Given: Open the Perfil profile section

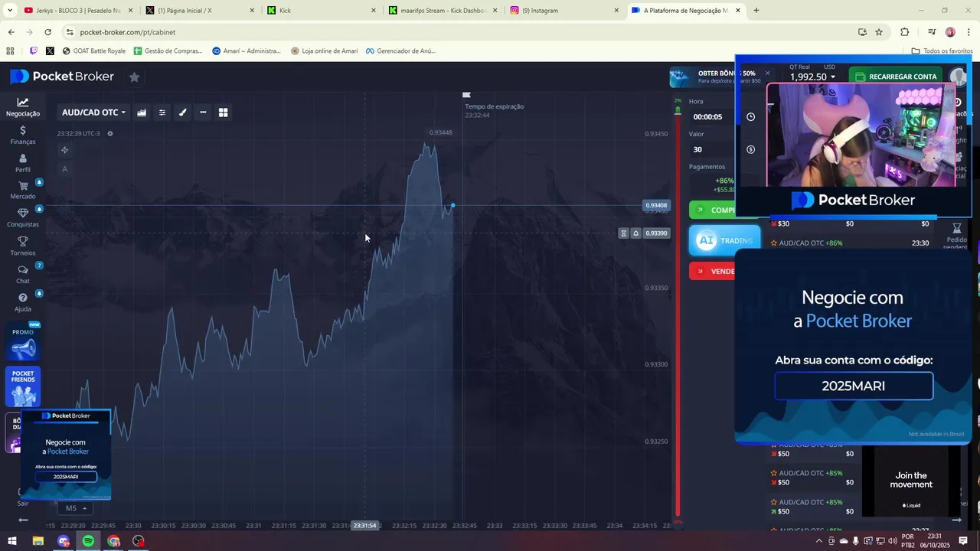Looking at the screenshot, I should click(23, 163).
